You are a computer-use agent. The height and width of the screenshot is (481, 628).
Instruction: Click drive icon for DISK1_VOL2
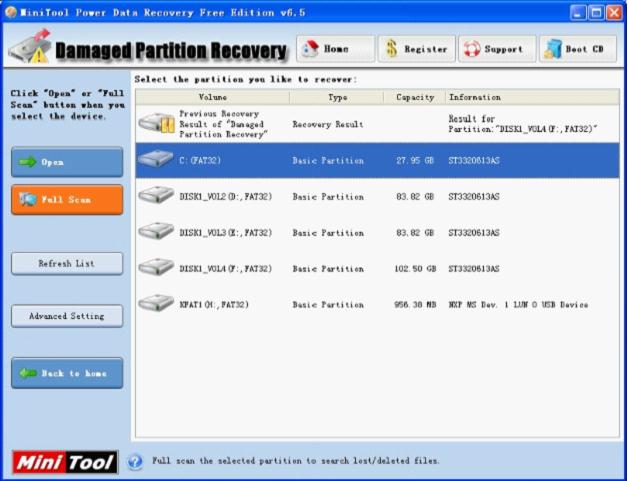[156, 195]
